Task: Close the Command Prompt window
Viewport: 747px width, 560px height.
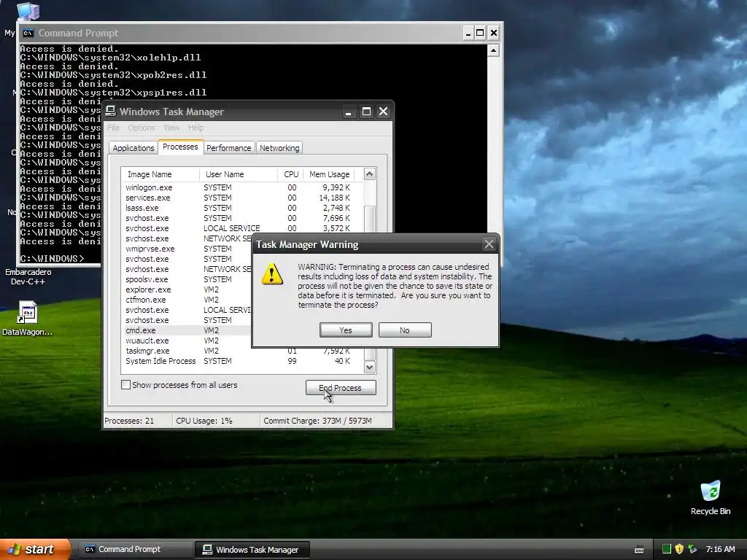Action: pos(494,33)
